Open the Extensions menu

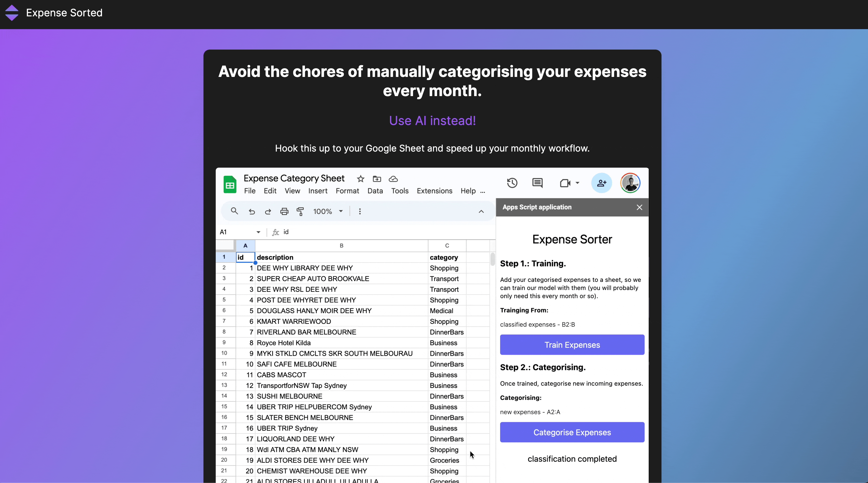[x=434, y=191]
